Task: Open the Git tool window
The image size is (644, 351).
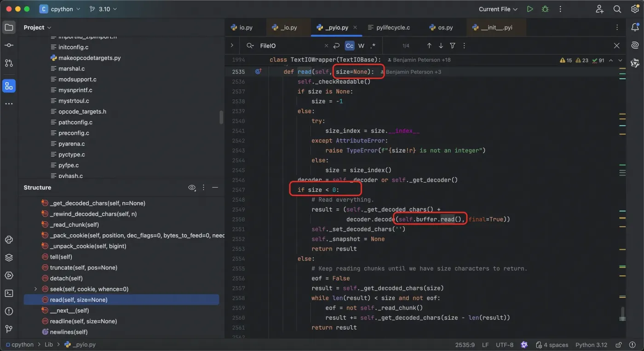Action: point(9,329)
